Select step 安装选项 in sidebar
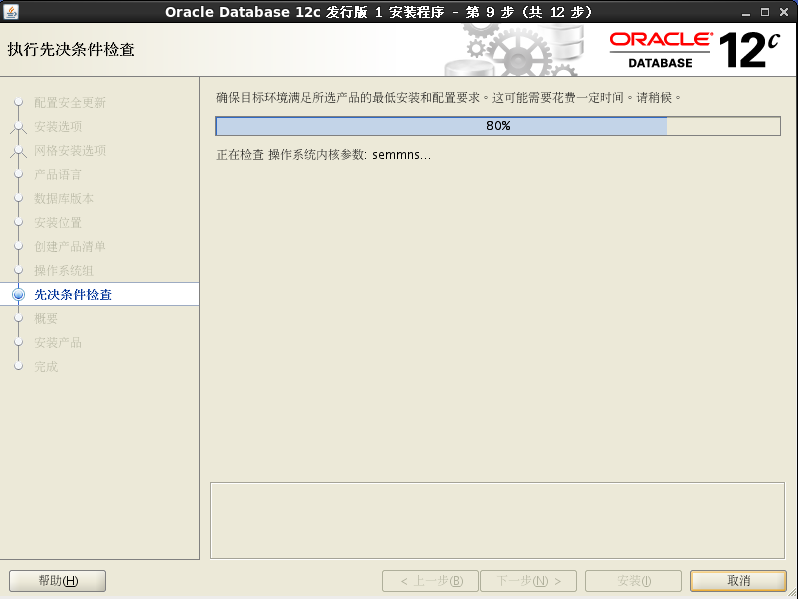The height and width of the screenshot is (599, 798). click(x=58, y=126)
